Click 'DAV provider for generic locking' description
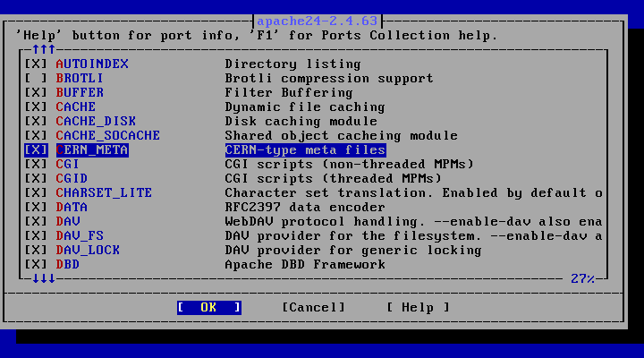The height and width of the screenshot is (358, 644). 353,251
